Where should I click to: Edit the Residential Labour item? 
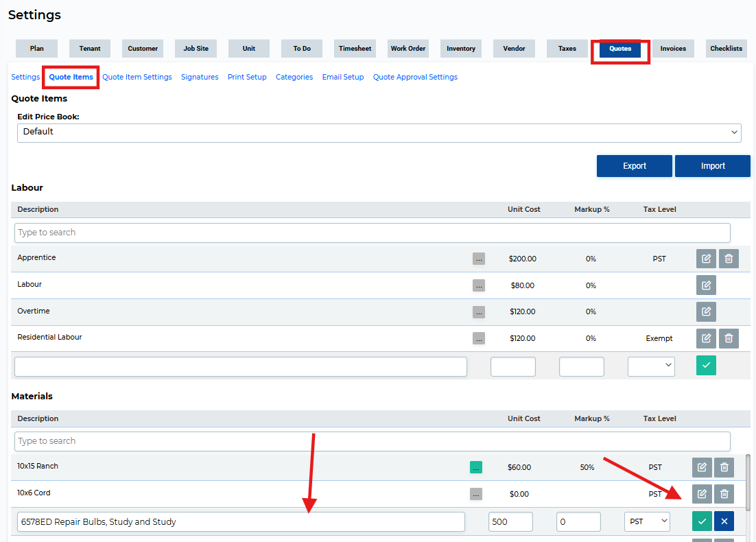706,338
